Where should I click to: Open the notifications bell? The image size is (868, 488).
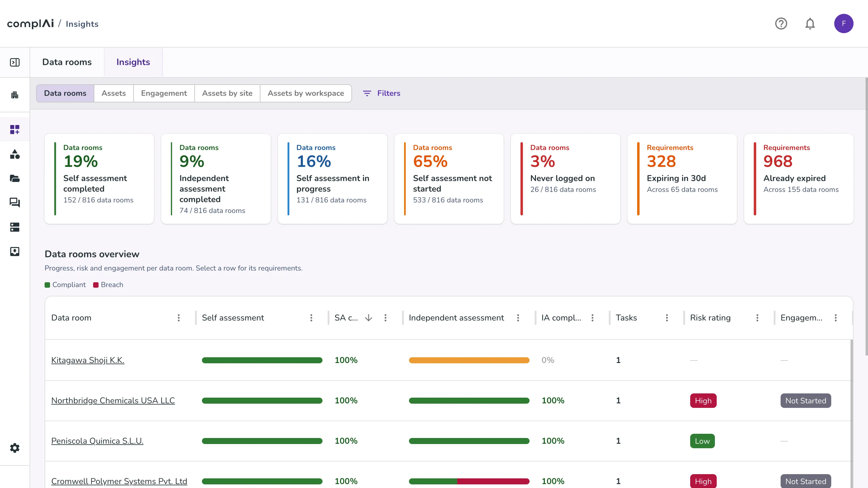810,23
